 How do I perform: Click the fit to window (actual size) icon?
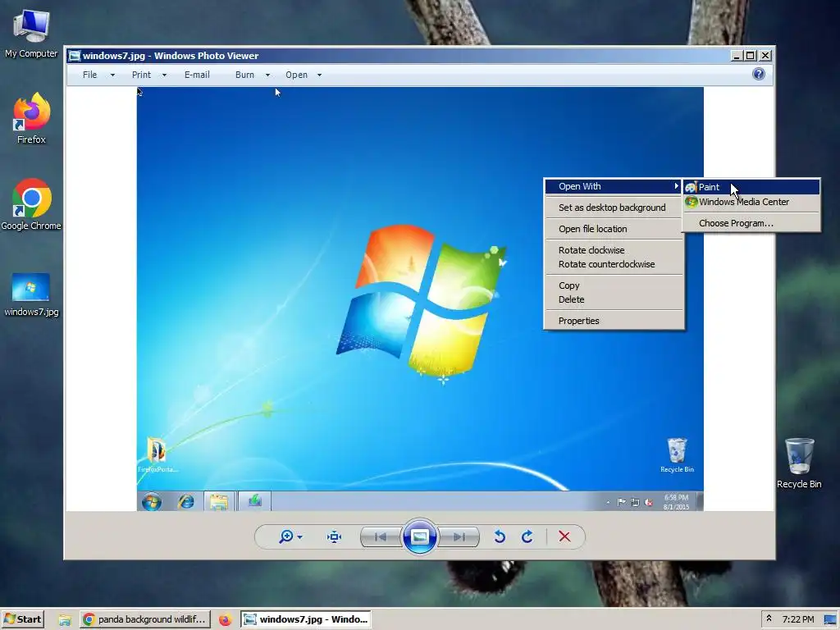335,536
